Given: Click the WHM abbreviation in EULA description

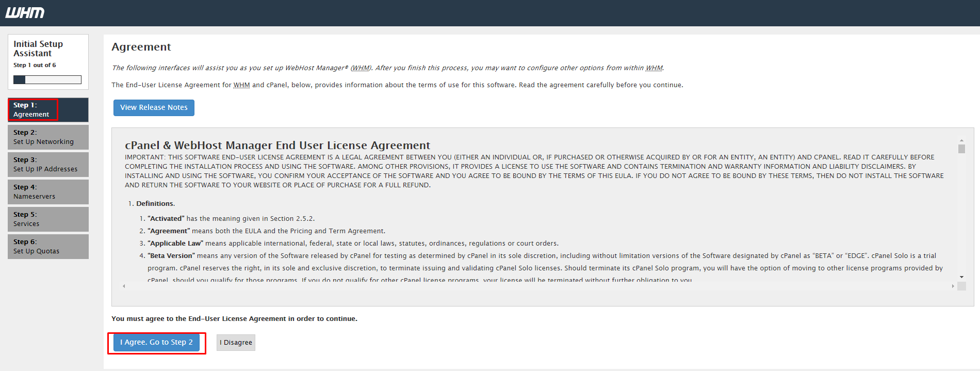Looking at the screenshot, I should tap(241, 85).
